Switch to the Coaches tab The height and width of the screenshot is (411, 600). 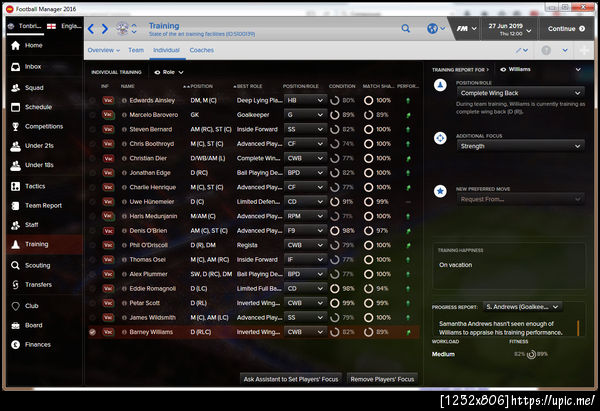coord(202,50)
